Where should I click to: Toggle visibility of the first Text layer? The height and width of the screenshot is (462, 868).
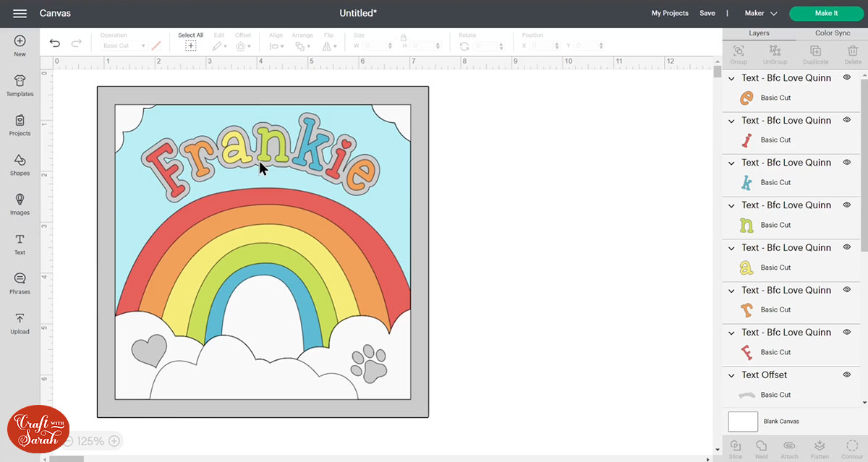[846, 77]
